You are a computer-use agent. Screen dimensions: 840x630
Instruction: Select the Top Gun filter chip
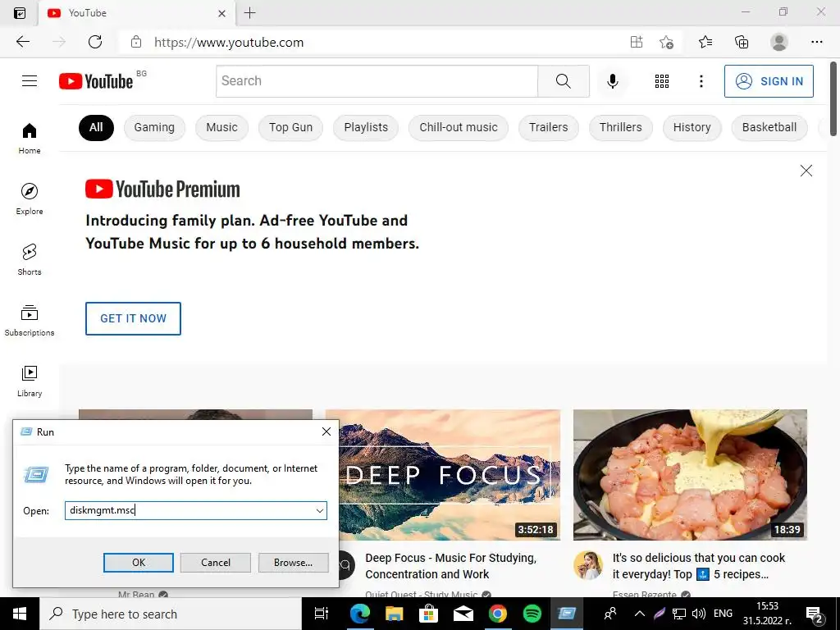click(291, 127)
